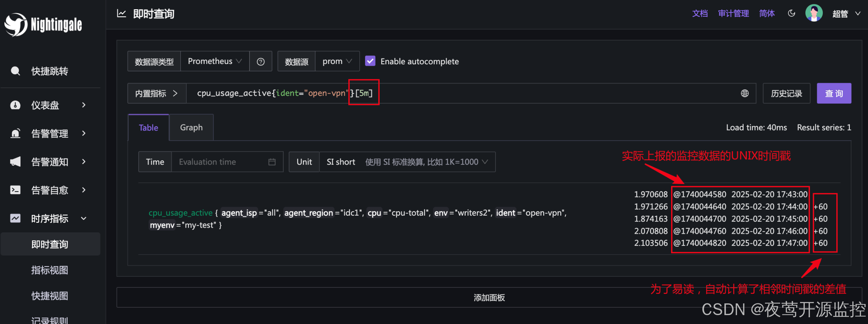Click the megaphone icon for 告警通知

15,162
